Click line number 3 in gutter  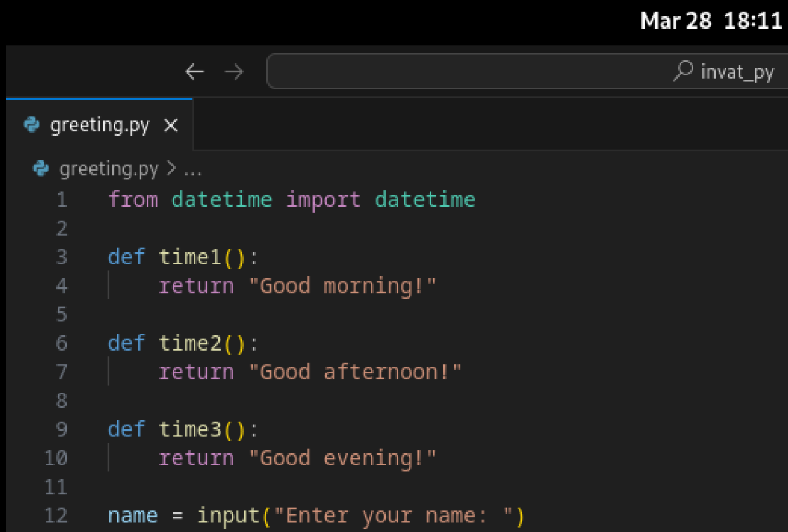click(x=62, y=257)
